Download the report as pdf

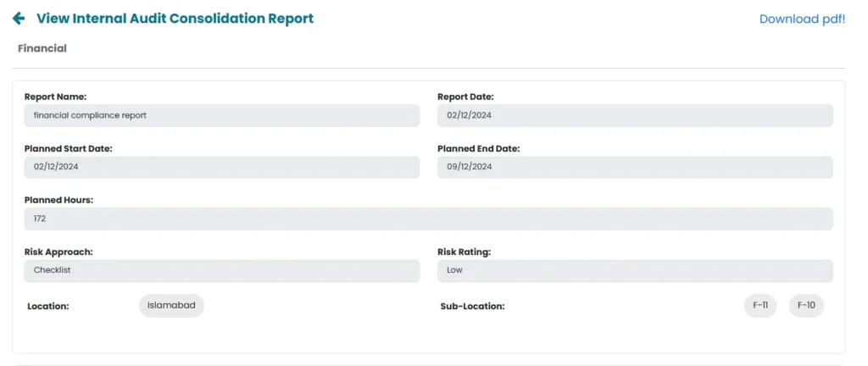[x=802, y=19]
